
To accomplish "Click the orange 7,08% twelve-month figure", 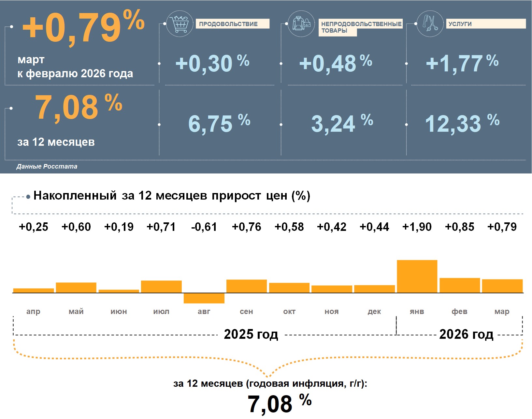I will tap(78, 107).
